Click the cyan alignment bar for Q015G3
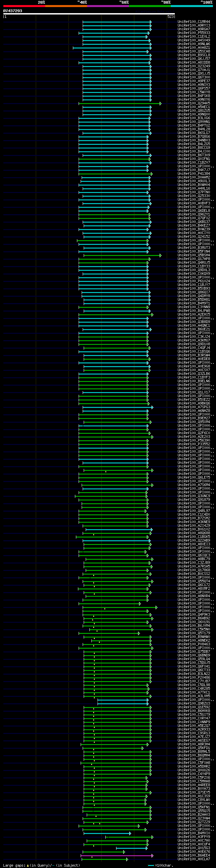 point(132,849)
